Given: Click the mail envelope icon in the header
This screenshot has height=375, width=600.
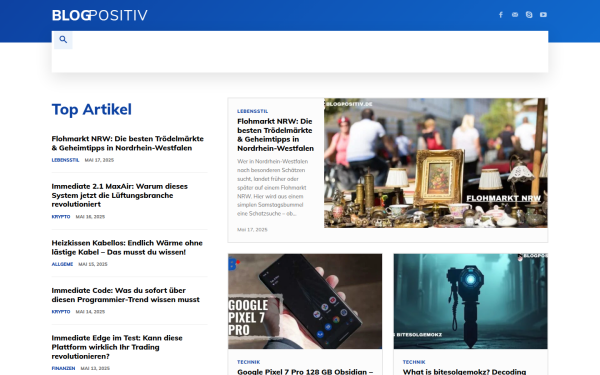Looking at the screenshot, I should coord(515,15).
